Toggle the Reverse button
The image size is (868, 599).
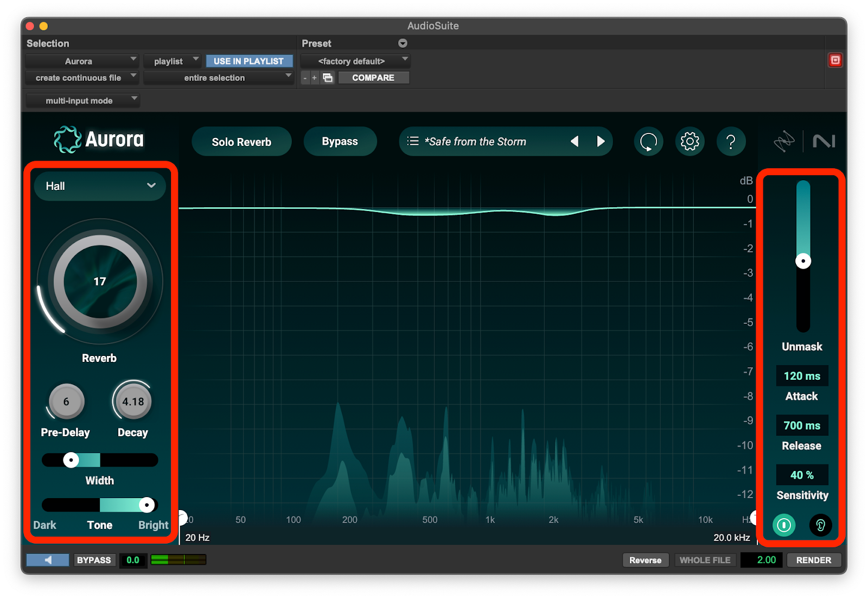pos(646,560)
